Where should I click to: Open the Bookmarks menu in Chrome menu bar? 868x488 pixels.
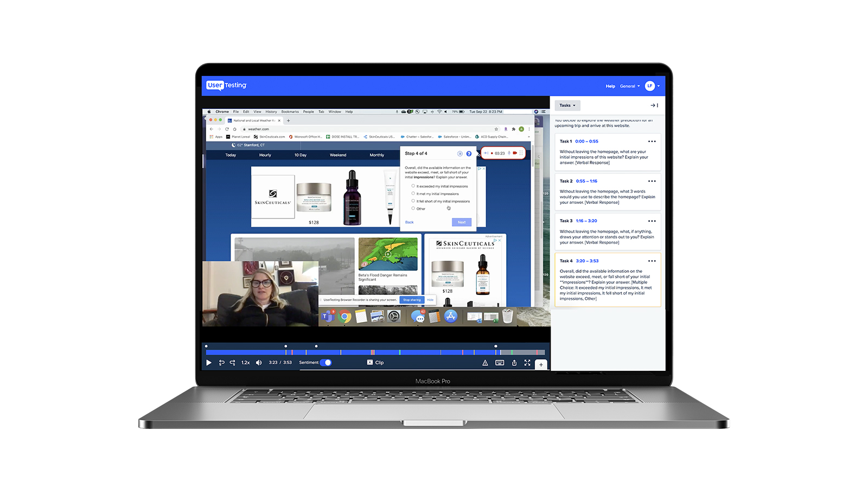tap(290, 112)
